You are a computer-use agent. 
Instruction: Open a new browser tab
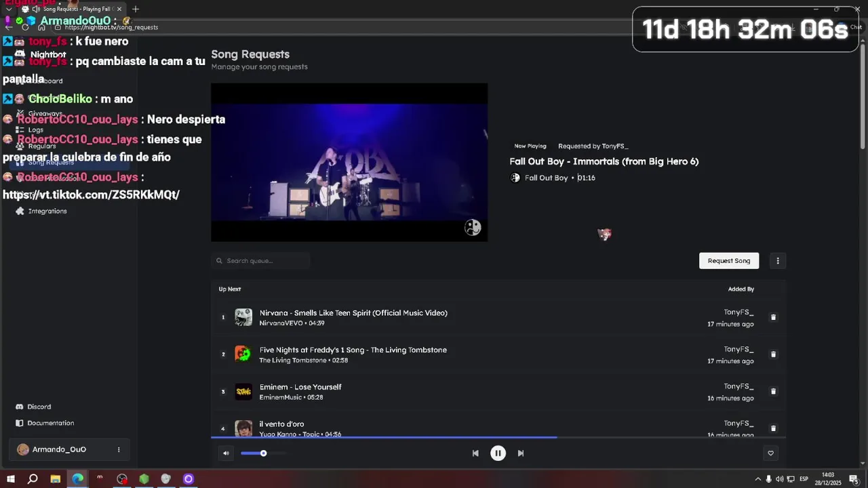(136, 9)
